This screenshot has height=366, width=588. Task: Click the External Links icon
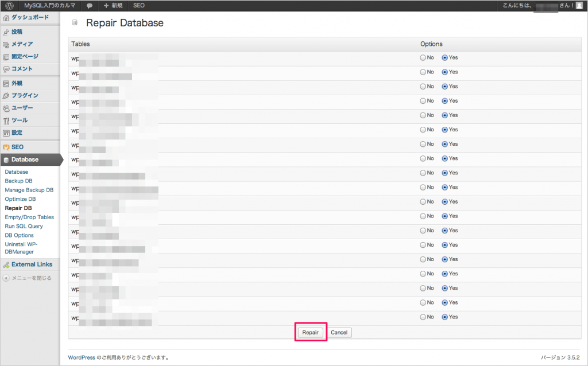coord(6,265)
